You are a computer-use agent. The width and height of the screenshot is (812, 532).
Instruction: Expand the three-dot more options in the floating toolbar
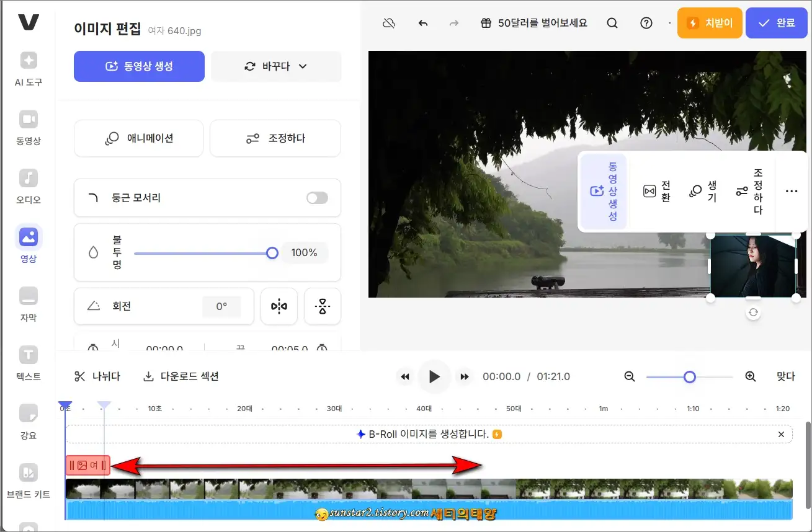click(x=791, y=191)
